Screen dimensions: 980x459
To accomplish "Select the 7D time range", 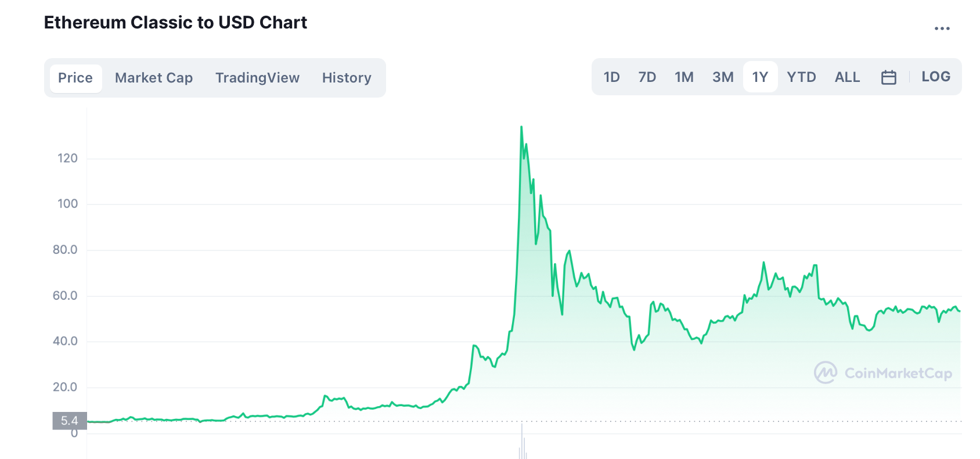I will point(647,77).
